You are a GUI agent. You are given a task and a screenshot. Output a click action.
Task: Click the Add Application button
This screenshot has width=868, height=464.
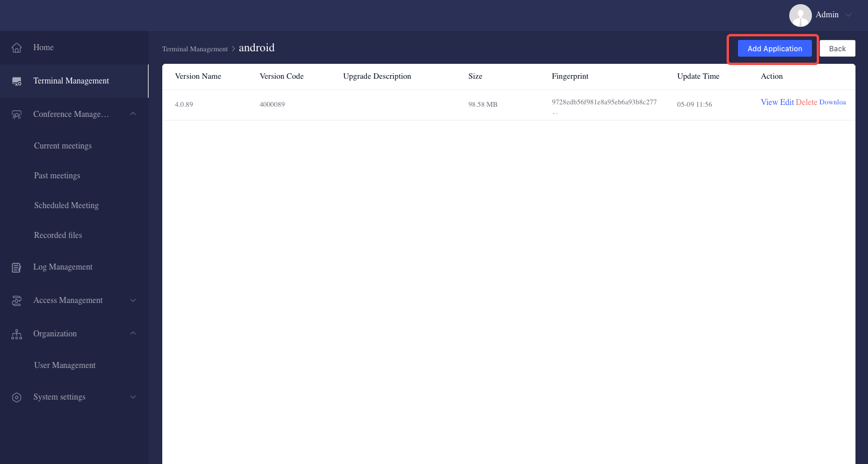point(774,48)
